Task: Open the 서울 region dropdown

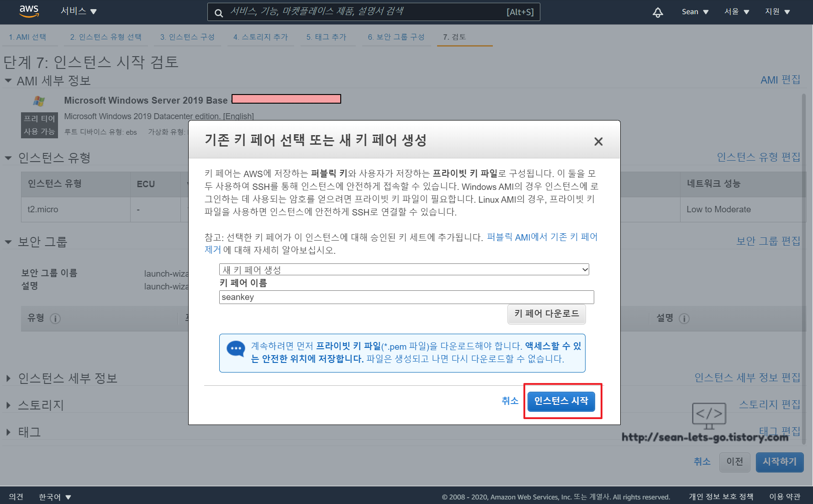Action: click(x=737, y=12)
